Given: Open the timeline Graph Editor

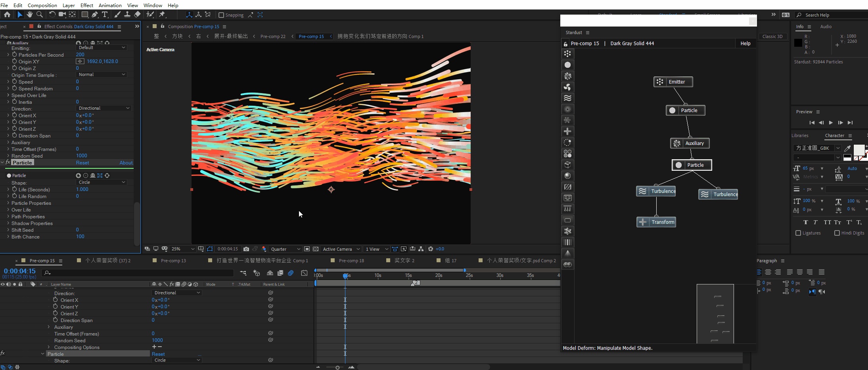Looking at the screenshot, I should 304,273.
